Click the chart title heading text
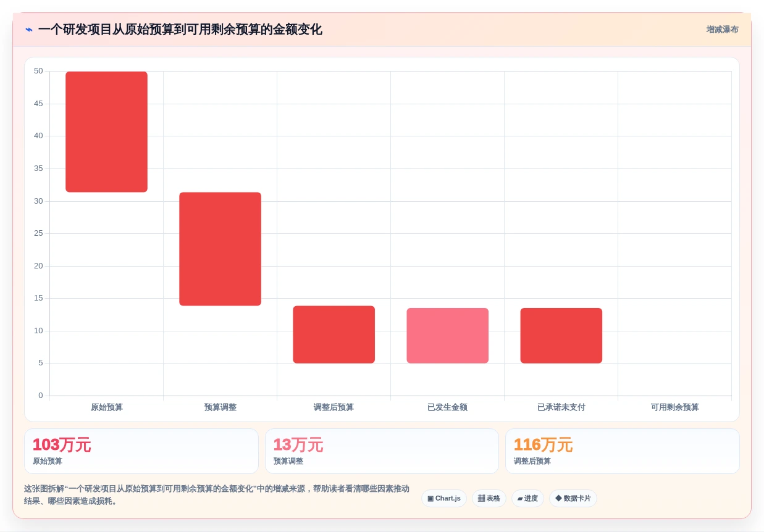Image resolution: width=764 pixels, height=532 pixels. 180,30
